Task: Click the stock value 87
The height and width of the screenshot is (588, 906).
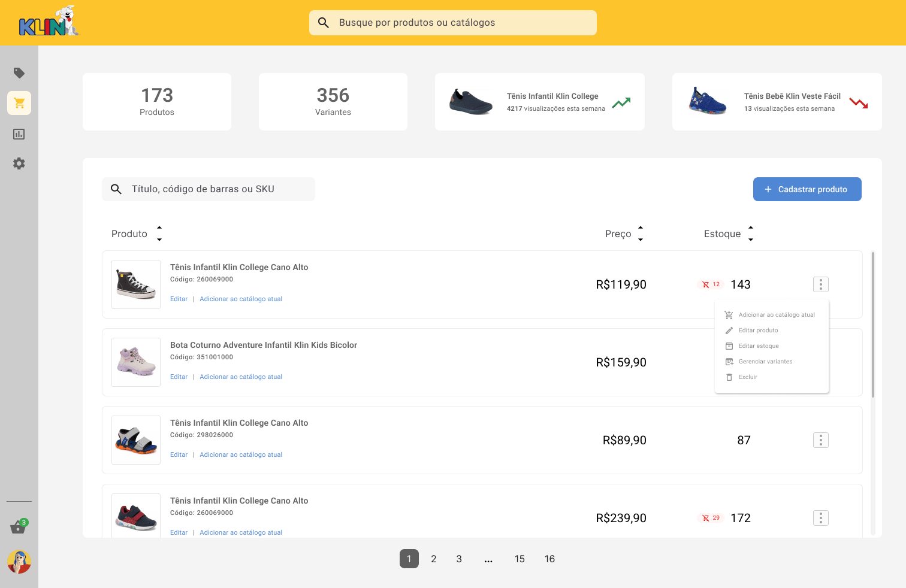Action: click(744, 440)
